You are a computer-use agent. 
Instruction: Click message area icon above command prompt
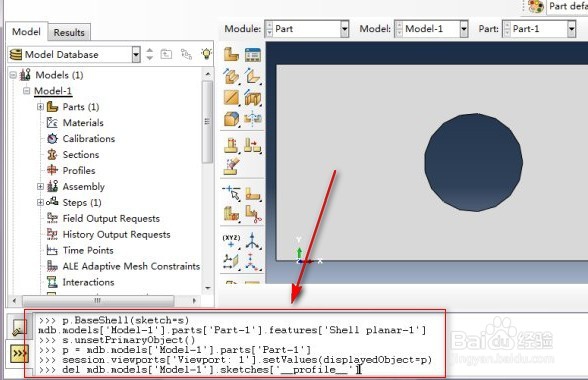coord(18,327)
